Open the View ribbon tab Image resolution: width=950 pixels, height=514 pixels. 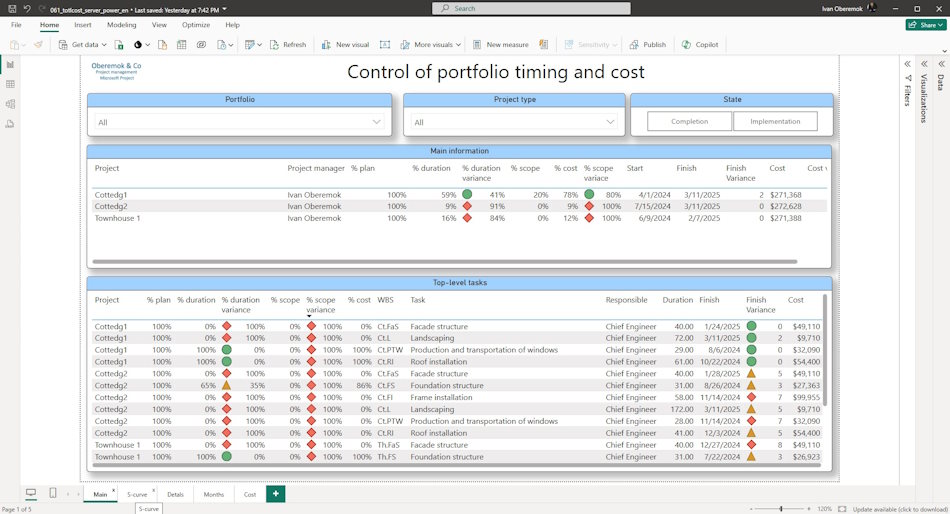click(x=159, y=25)
